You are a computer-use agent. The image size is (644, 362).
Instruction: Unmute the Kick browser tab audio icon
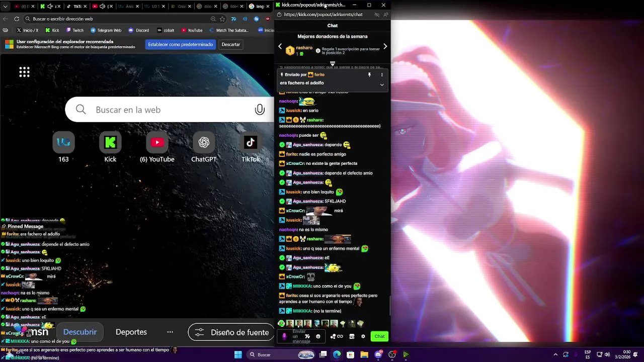(50, 7)
